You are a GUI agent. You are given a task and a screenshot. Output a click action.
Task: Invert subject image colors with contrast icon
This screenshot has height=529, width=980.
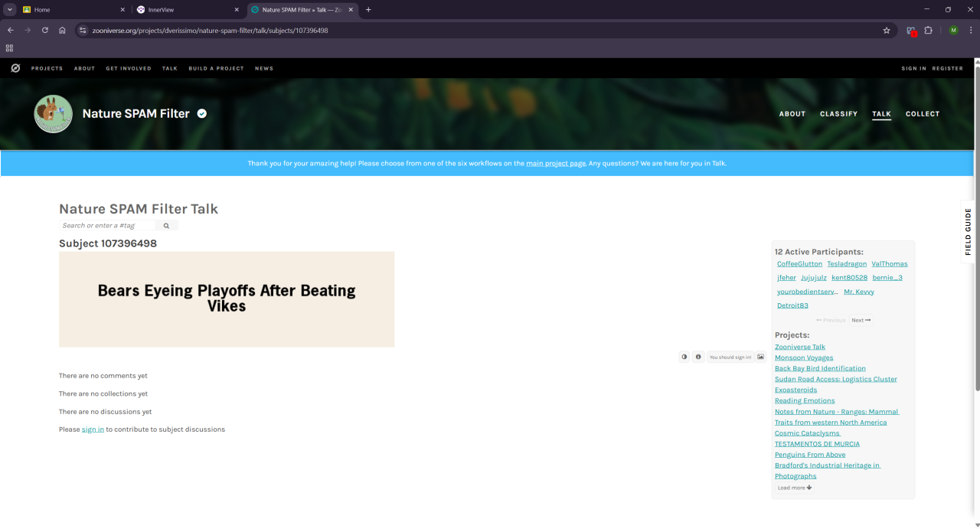[684, 357]
